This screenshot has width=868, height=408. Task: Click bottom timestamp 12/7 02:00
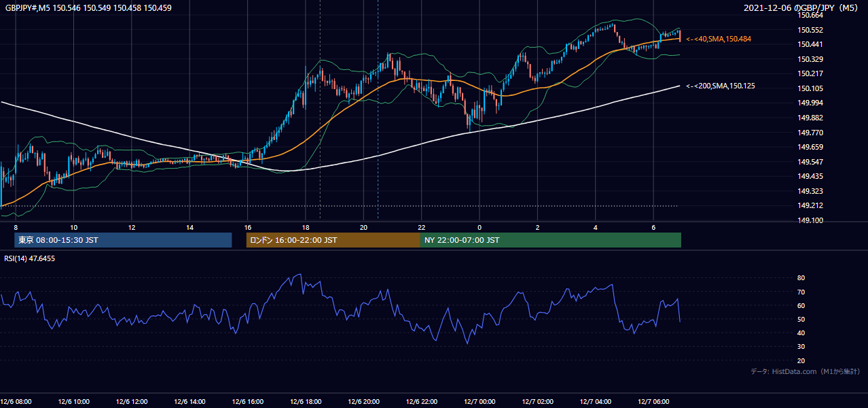click(x=537, y=401)
